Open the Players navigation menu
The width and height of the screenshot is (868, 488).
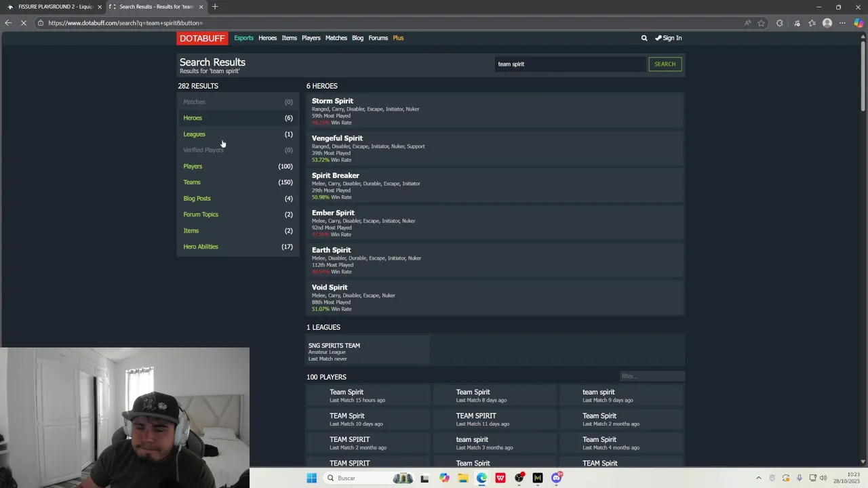pyautogui.click(x=311, y=38)
